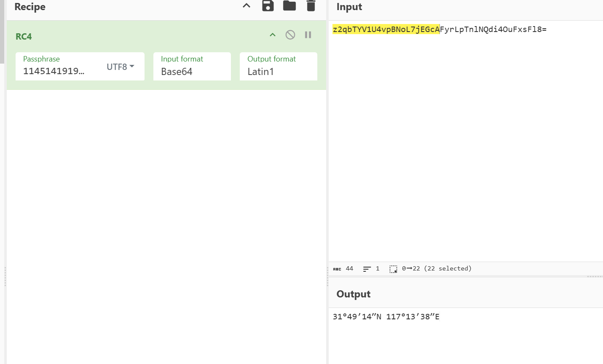
Task: Click the line count icon in status bar
Action: [x=367, y=269]
